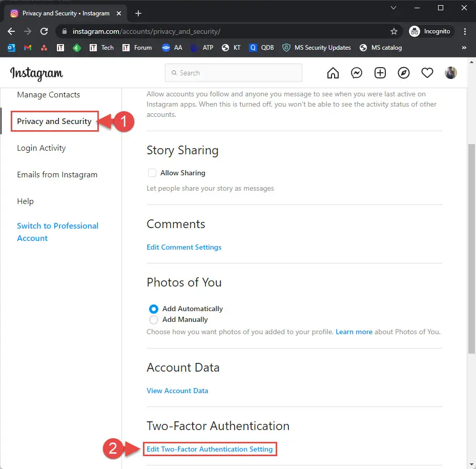Open the ATP bookmark
The width and height of the screenshot is (476, 469).
[x=201, y=48]
